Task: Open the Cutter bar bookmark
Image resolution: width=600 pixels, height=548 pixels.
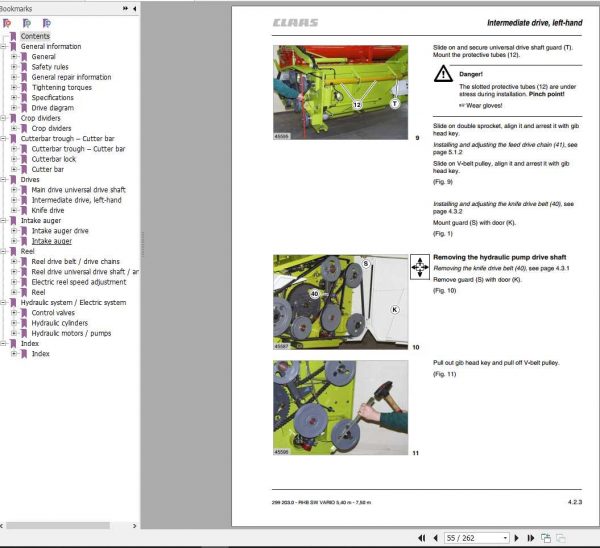Action: [47, 169]
